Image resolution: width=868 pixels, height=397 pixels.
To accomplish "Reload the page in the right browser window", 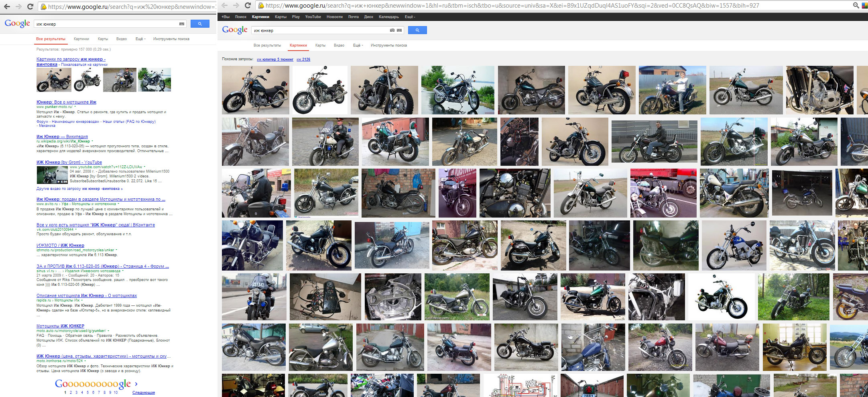I will pos(248,5).
